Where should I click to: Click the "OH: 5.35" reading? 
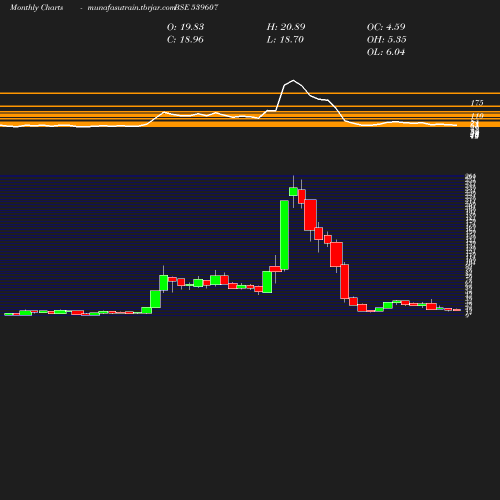coord(387,40)
